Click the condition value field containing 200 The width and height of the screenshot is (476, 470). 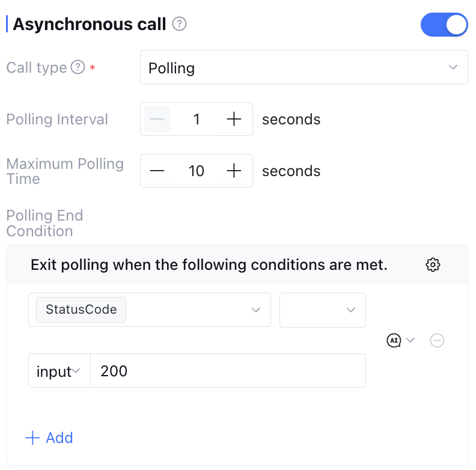[x=227, y=371]
